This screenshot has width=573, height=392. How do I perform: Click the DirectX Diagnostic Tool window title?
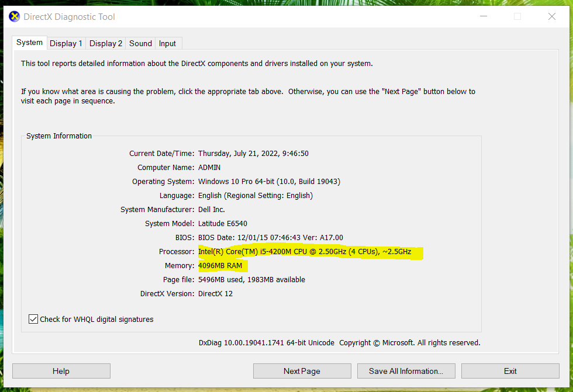[69, 17]
